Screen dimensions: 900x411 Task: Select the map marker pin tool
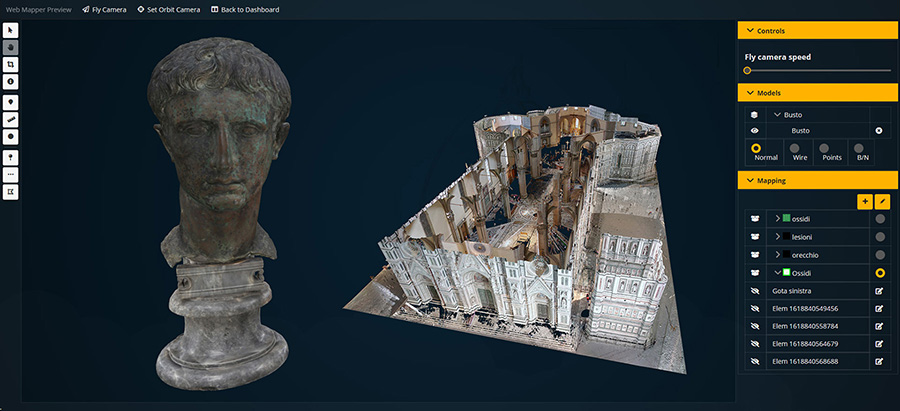point(10,102)
